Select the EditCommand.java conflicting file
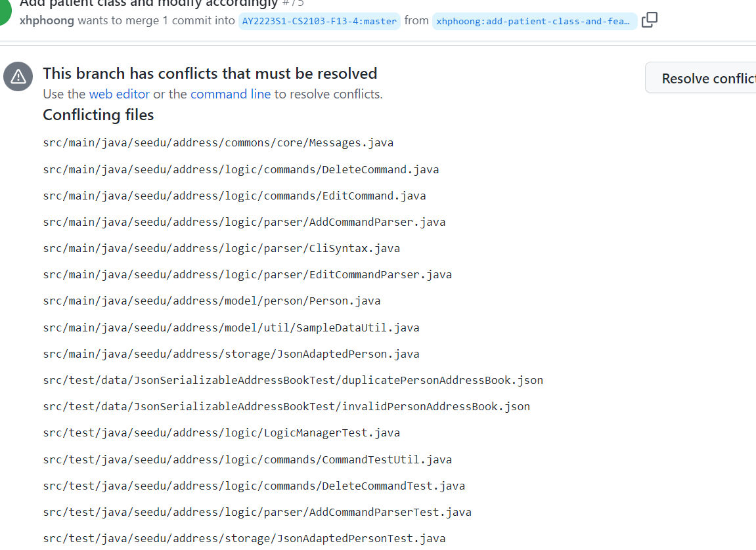Image resolution: width=756 pixels, height=550 pixels. click(234, 196)
